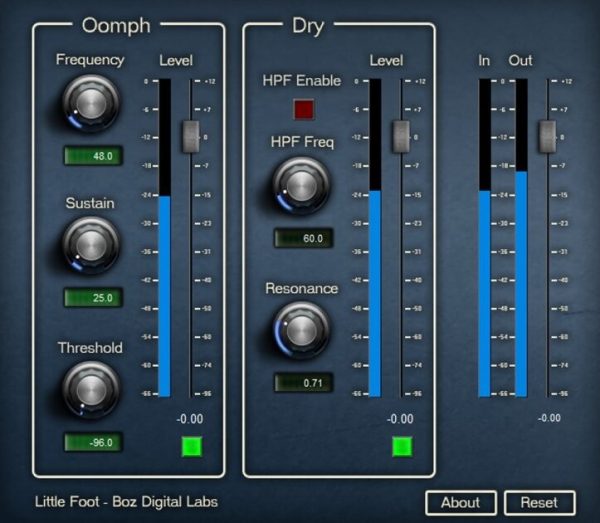Click the Oomph Sustain knob
This screenshot has width=600, height=523.
91,245
